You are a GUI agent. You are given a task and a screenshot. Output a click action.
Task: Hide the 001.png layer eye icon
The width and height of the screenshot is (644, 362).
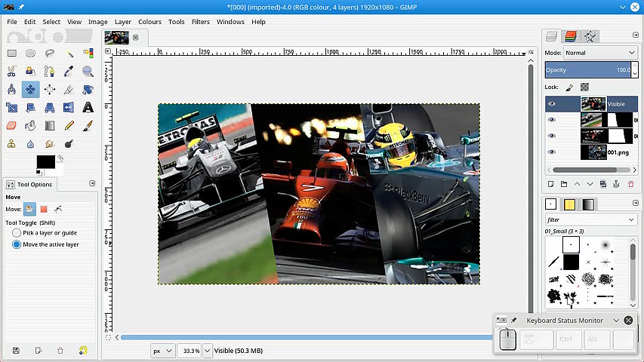coord(552,152)
